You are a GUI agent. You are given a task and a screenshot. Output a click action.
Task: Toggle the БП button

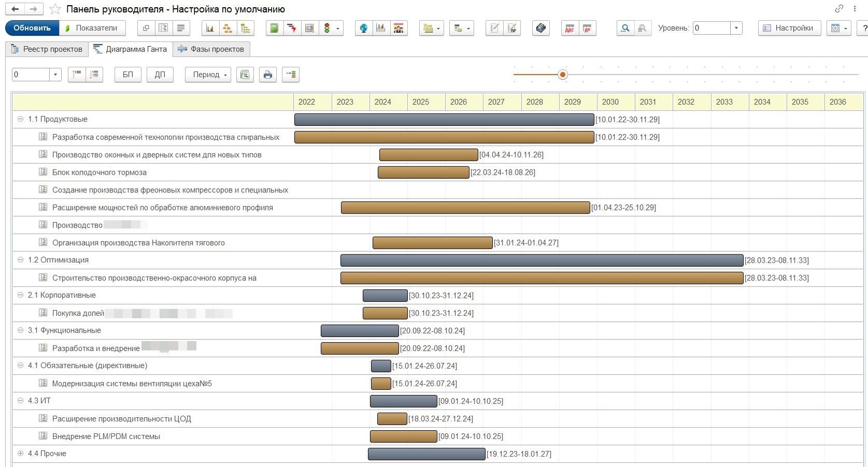pos(127,75)
